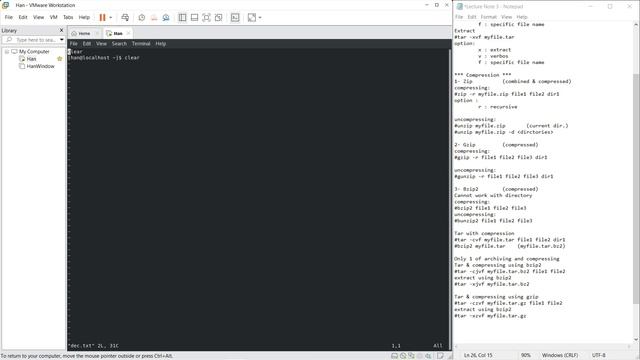Screen dimensions: 640x360
Task: Open VMware Help menu
Action: pos(84,17)
